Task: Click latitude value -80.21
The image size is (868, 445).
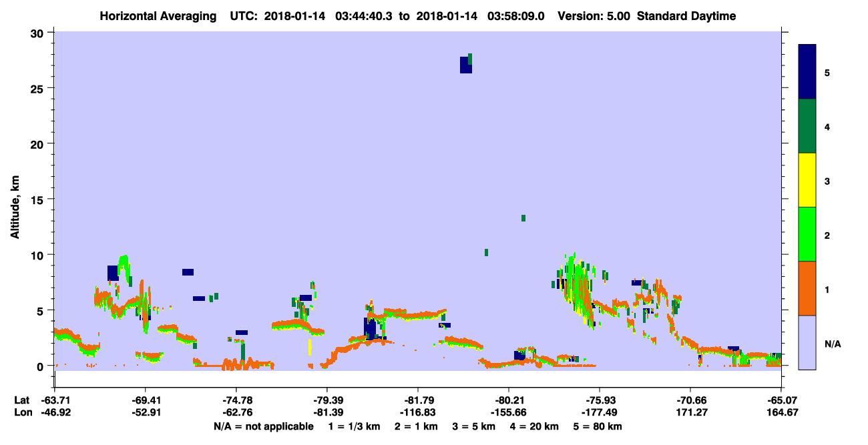Action: (509, 400)
